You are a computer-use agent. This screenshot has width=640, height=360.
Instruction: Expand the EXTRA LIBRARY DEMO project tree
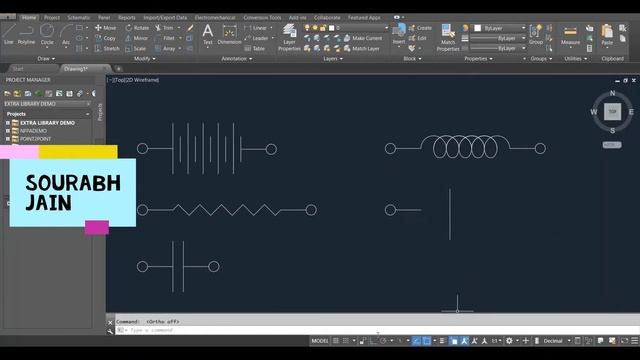(x=8, y=123)
